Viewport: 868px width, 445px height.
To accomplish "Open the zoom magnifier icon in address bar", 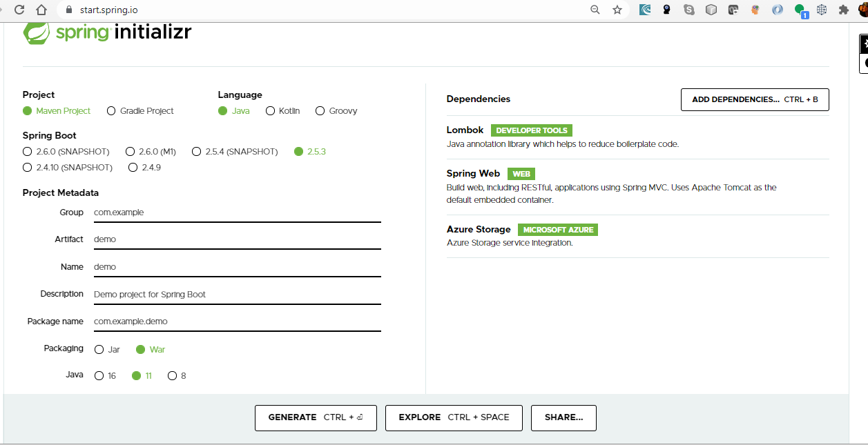I will click(x=595, y=10).
